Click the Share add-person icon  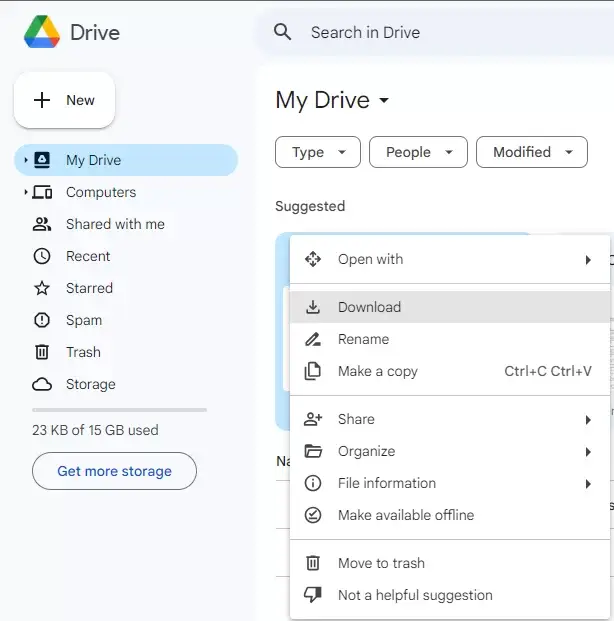313,419
